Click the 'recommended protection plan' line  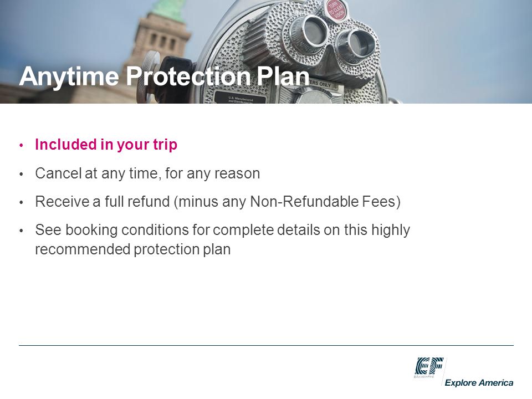tap(132, 249)
